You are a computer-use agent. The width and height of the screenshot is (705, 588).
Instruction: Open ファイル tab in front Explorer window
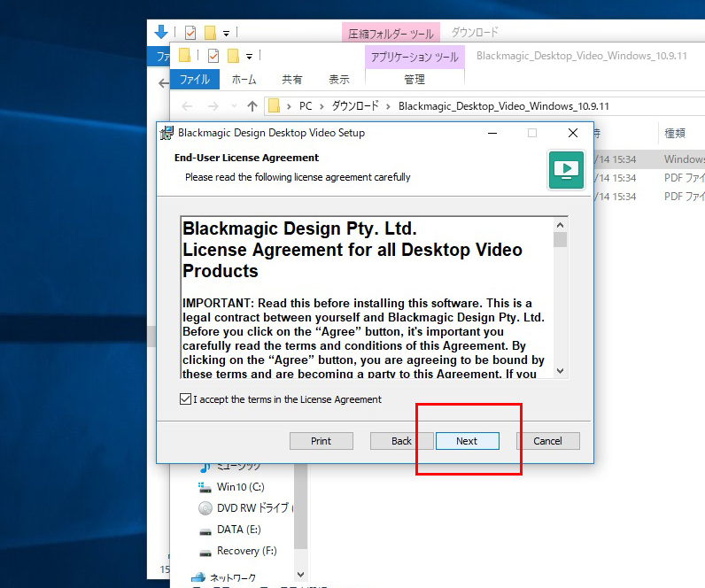click(195, 80)
